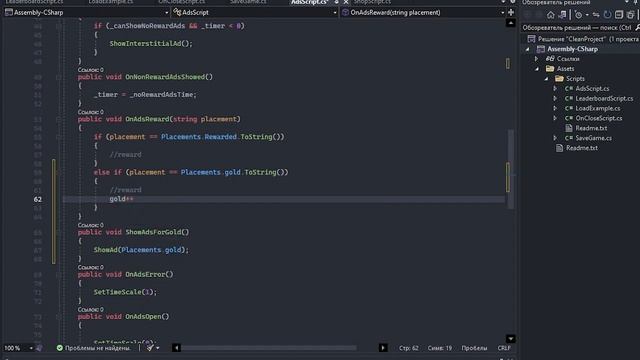Open the AdsScript type dropdown
Screen dimensions: 640x360
click(x=335, y=13)
